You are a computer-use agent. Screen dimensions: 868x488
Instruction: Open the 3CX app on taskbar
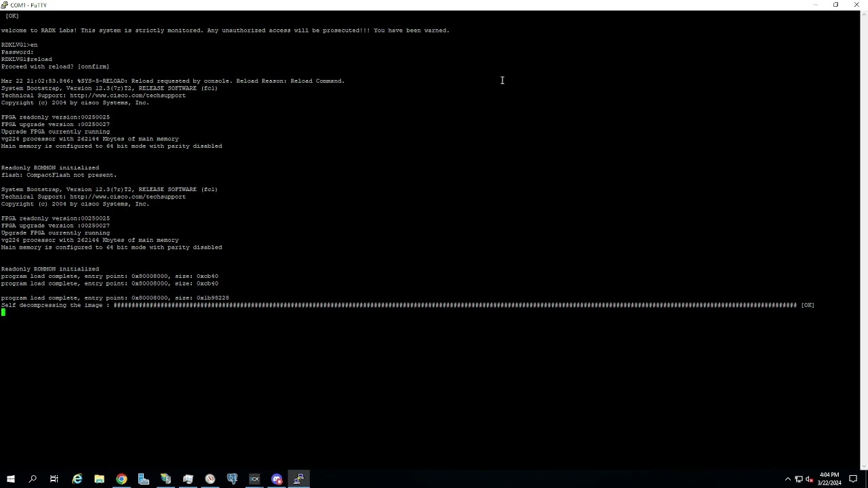click(254, 479)
